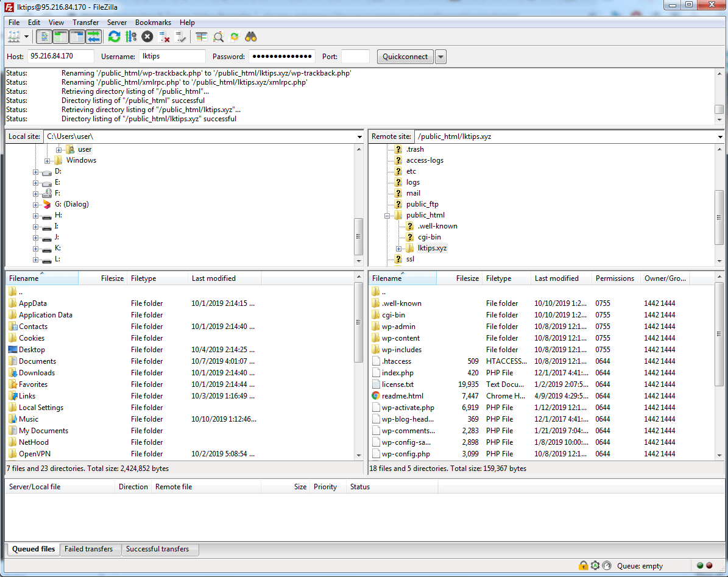
Task: Refresh the file and folder lists
Action: [114, 37]
